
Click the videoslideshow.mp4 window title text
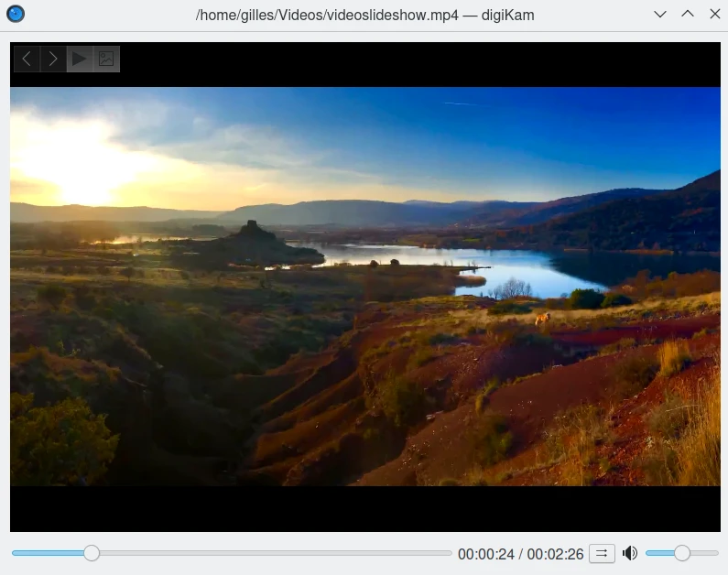click(x=364, y=15)
